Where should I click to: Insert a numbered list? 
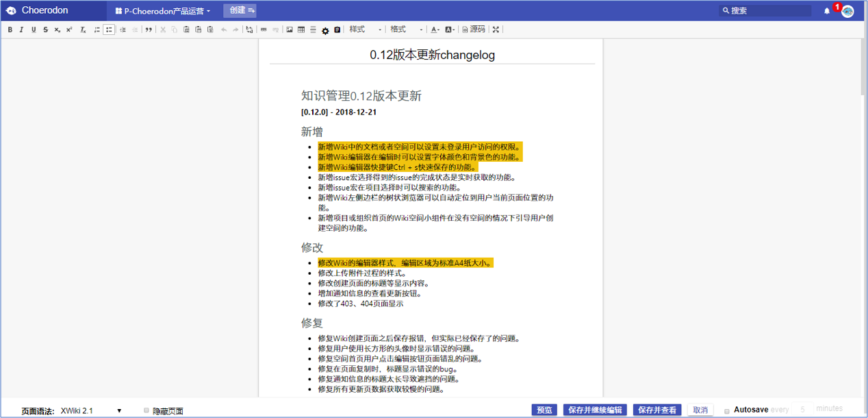point(97,29)
